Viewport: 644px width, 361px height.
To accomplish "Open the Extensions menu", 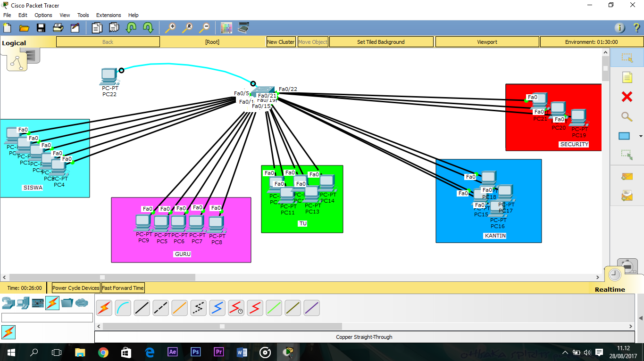I will (109, 15).
